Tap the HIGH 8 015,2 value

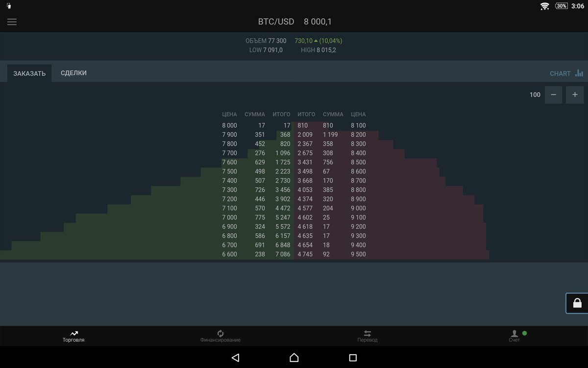point(318,50)
